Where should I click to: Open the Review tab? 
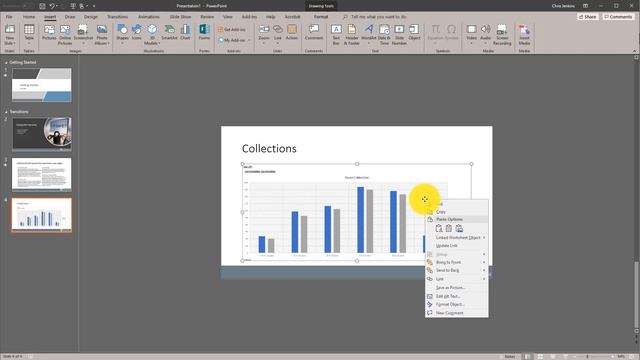(207, 17)
